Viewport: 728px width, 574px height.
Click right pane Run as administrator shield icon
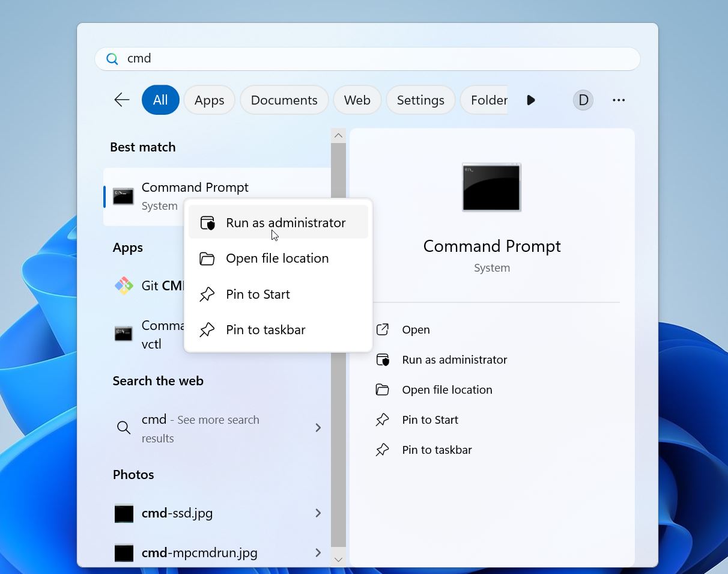(x=383, y=359)
